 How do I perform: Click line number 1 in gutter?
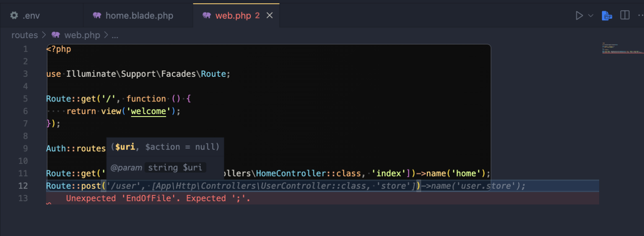point(26,49)
